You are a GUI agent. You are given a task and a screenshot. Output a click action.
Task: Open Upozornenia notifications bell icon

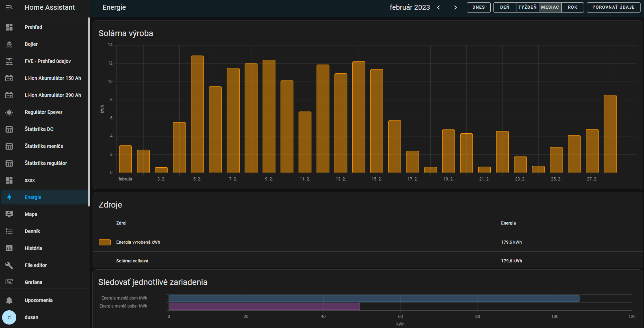[9, 300]
